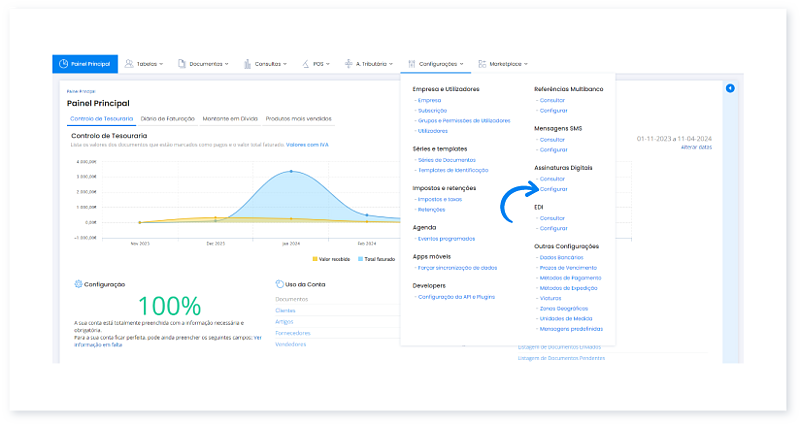The image size is (800, 425).
Task: Click the Alterar datas link
Action: tap(696, 147)
